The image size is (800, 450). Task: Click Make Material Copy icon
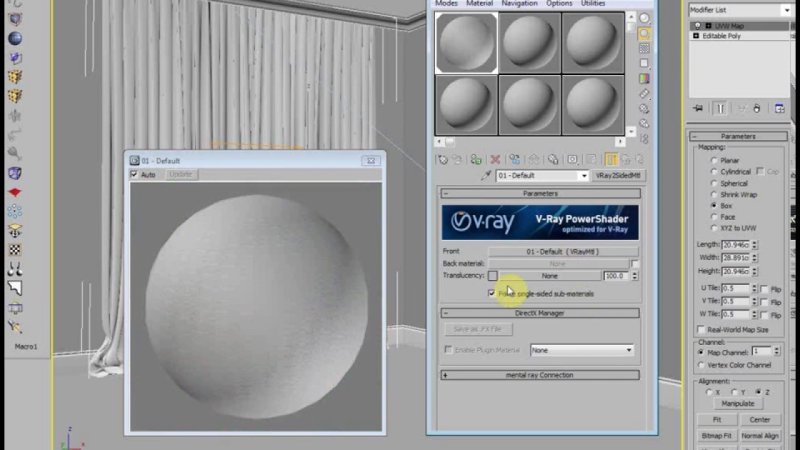click(514, 160)
